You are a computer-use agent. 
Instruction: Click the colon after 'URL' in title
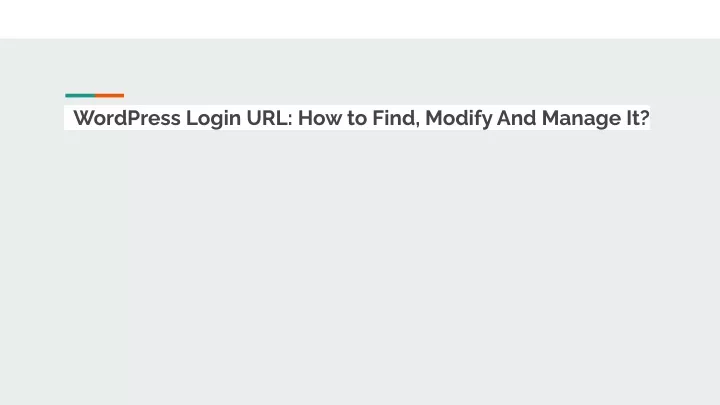click(x=290, y=120)
